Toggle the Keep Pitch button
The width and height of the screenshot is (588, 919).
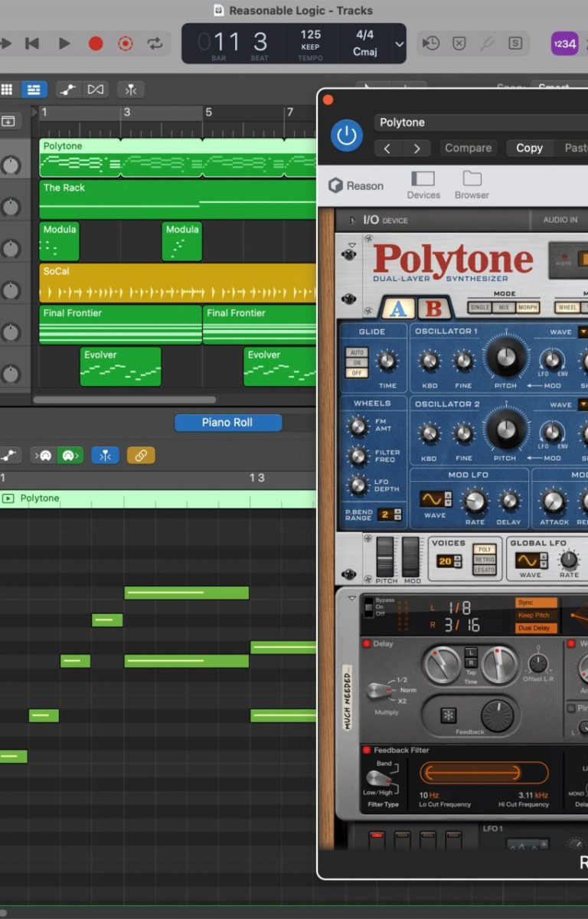pos(536,615)
